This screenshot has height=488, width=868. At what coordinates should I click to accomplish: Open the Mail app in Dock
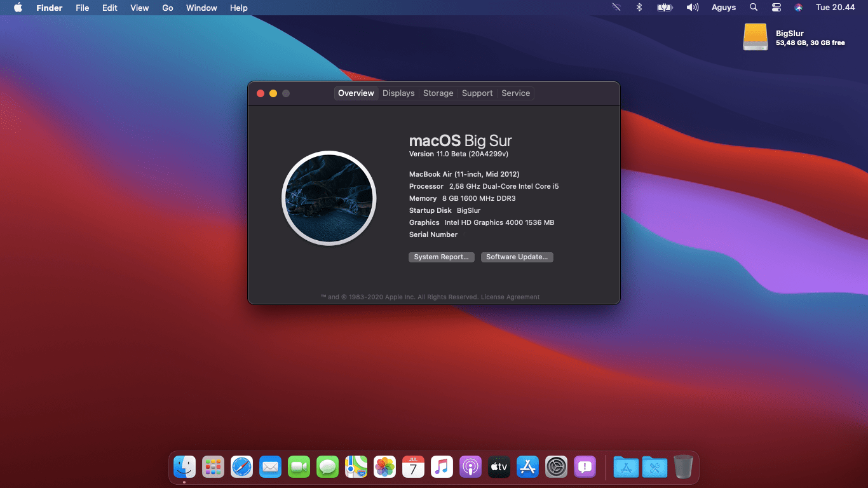271,467
